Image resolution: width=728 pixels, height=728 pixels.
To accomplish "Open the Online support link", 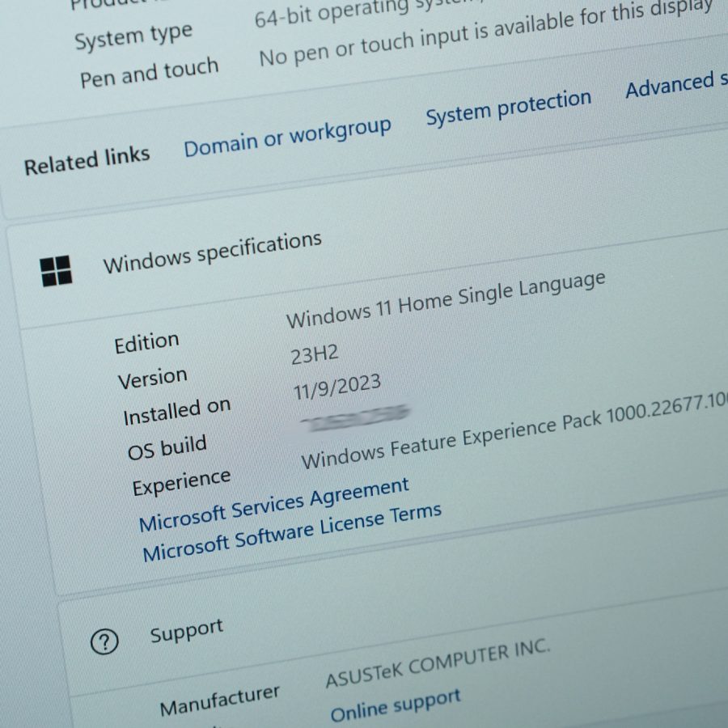I will (x=396, y=705).
